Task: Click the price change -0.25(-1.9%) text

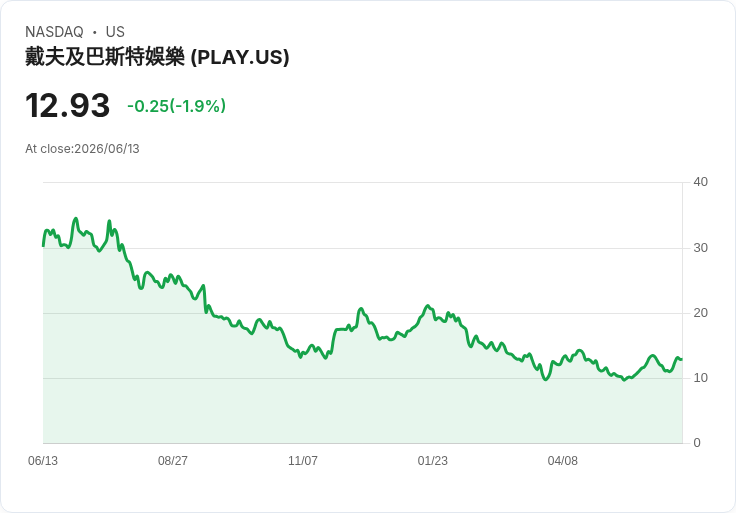Action: point(176,106)
